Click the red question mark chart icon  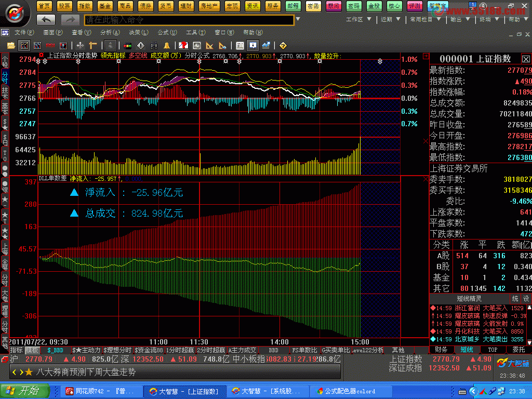click(183, 46)
